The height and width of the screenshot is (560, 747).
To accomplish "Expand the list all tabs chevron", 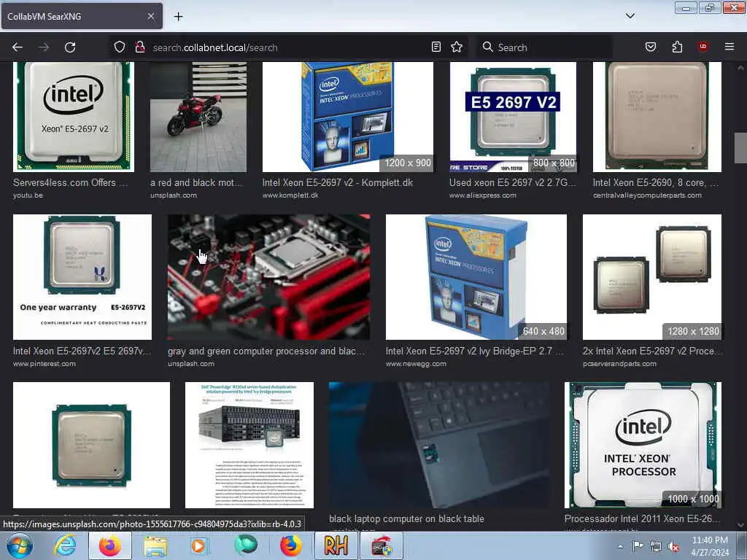I will [x=630, y=16].
